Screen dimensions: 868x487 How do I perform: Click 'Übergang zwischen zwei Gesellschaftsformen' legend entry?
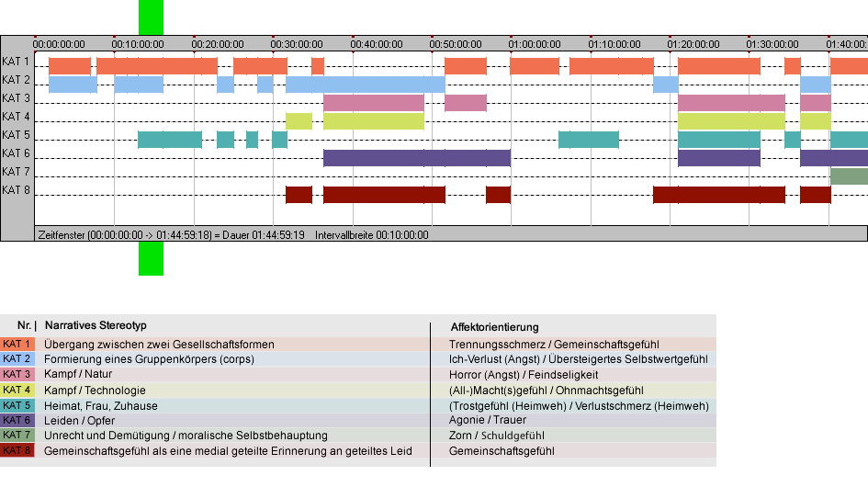point(159,344)
